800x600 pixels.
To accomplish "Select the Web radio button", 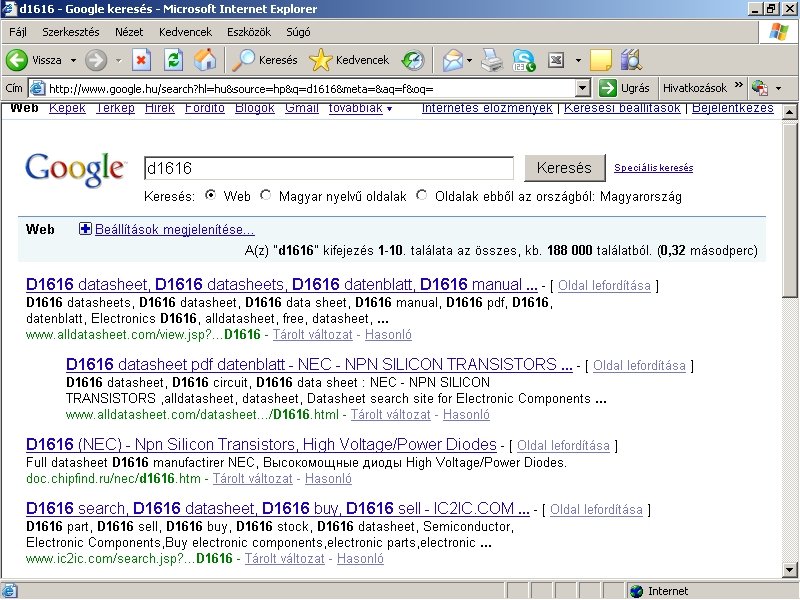I will (x=210, y=195).
